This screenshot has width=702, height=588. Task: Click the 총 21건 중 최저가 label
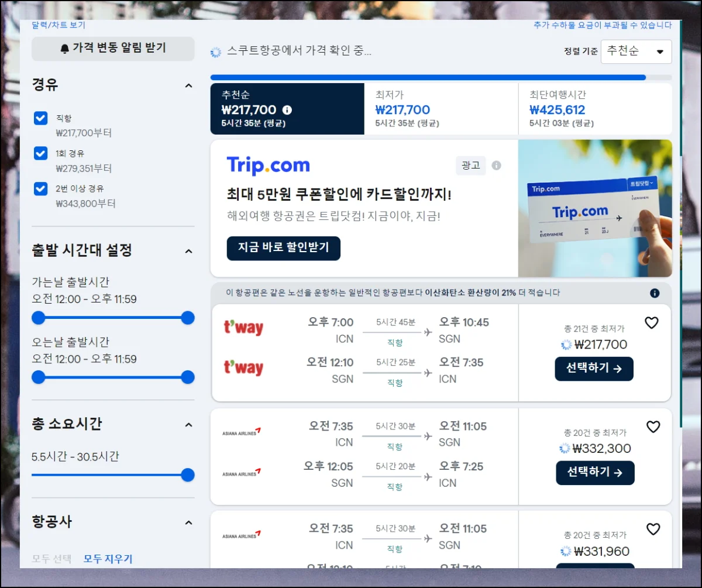coord(594,329)
